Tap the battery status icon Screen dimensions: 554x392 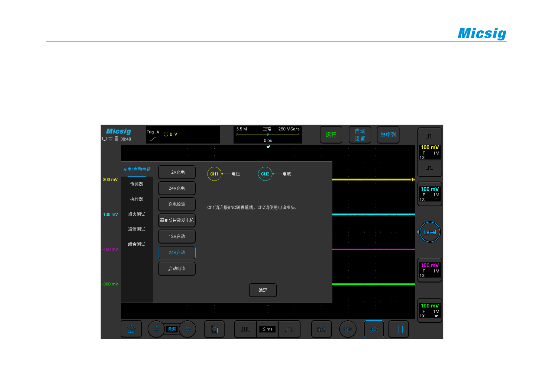[116, 139]
